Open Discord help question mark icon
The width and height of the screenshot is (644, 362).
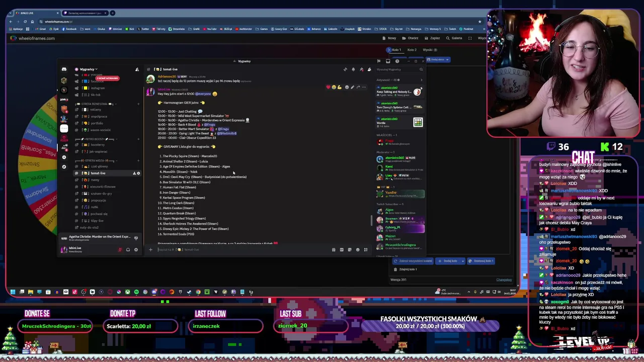pos(397,61)
